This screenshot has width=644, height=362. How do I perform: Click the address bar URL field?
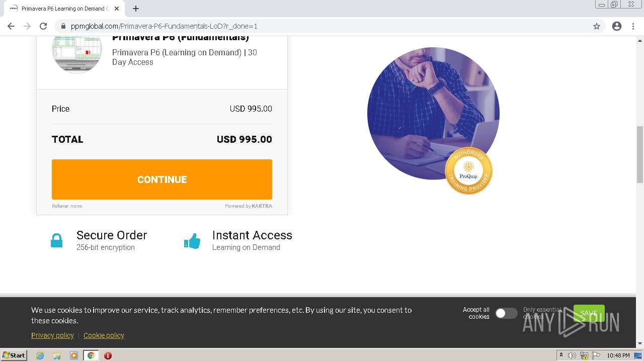[302, 26]
